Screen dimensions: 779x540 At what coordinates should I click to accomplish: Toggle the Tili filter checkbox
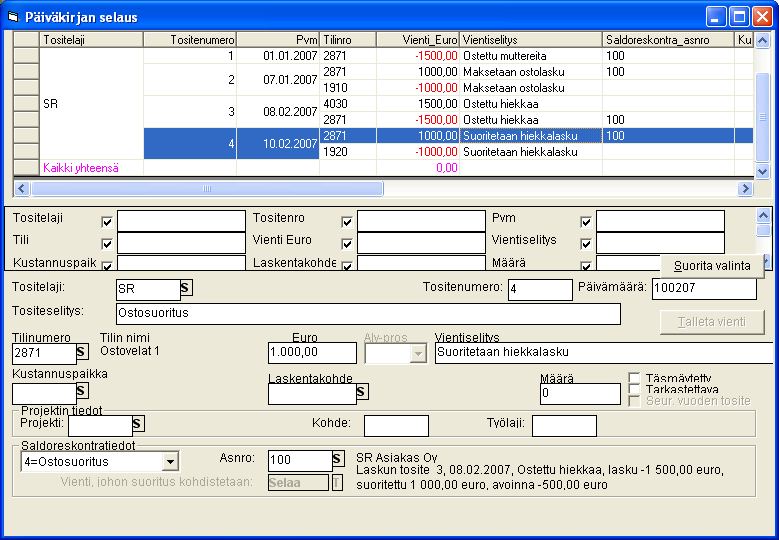[x=107, y=244]
